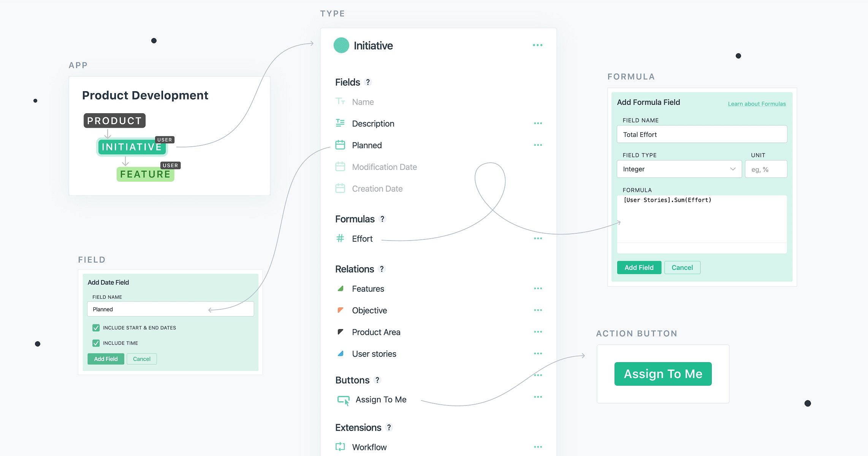Open help icon next to Fields
The width and height of the screenshot is (868, 456).
point(367,82)
